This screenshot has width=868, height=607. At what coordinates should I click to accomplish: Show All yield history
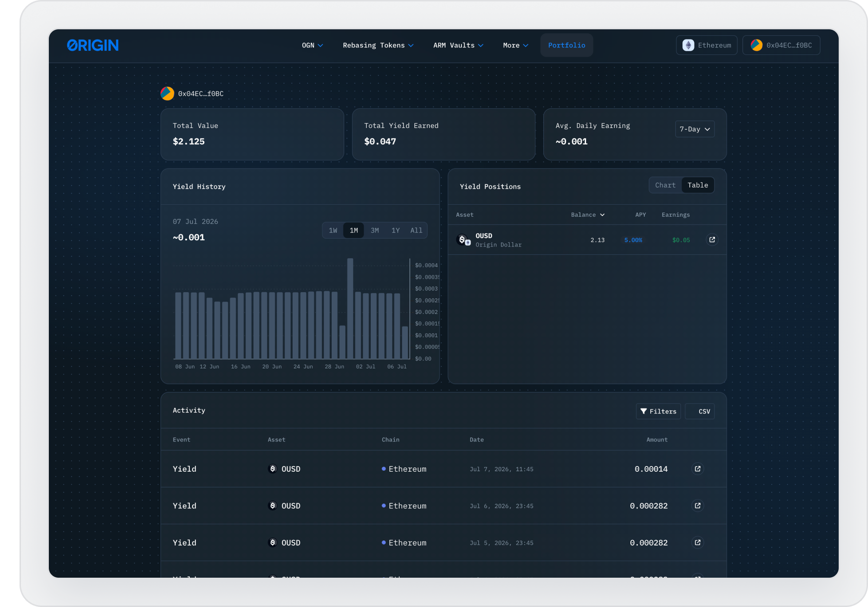pos(416,230)
